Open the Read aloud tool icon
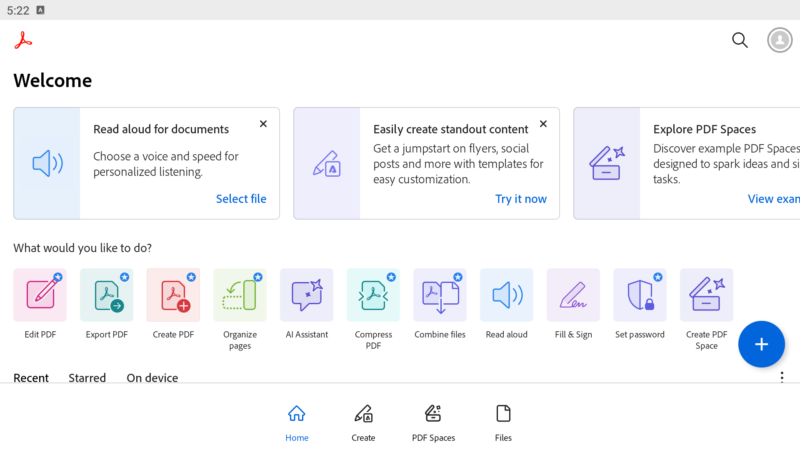This screenshot has height=450, width=800. [x=506, y=295]
